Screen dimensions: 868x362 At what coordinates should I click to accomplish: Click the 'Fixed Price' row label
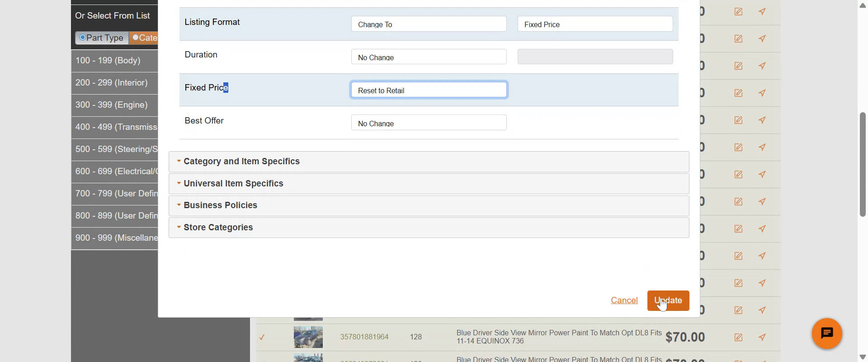click(x=206, y=88)
